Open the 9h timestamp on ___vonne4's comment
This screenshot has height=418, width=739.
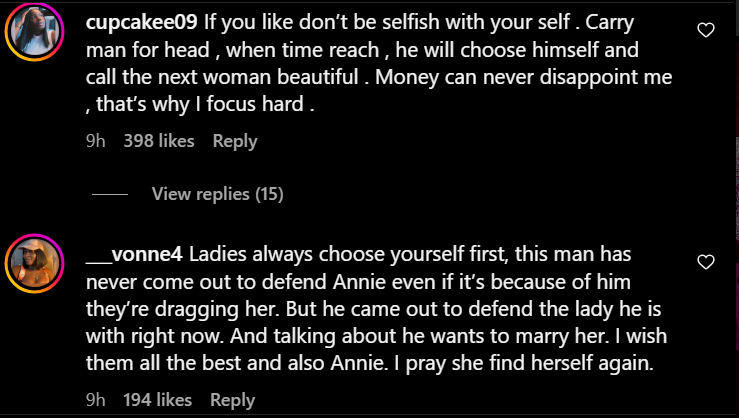[x=96, y=400]
